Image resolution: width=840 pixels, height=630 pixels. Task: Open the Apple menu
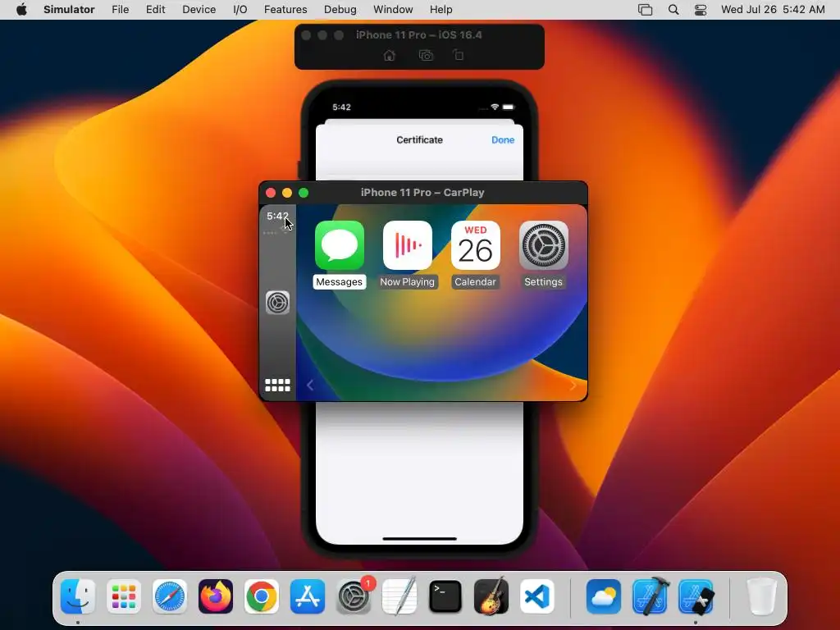pos(21,10)
